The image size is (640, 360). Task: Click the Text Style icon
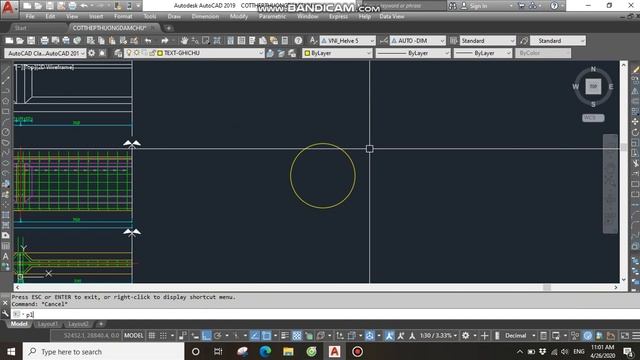point(313,40)
